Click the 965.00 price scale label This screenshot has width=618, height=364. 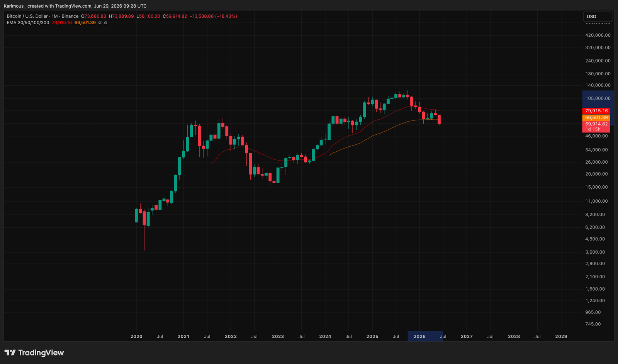tap(593, 312)
